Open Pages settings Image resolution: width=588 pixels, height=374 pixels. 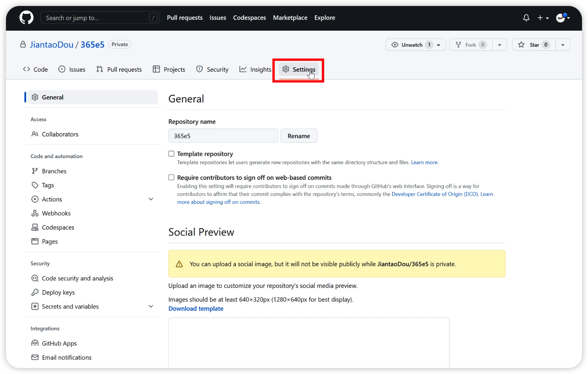(x=93, y=242)
